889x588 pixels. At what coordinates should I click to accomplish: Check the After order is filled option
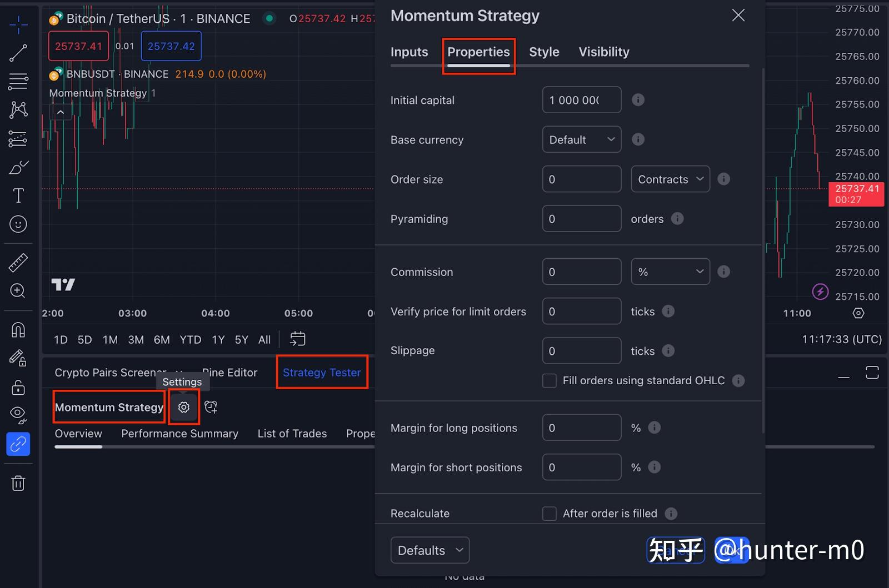[x=550, y=513]
